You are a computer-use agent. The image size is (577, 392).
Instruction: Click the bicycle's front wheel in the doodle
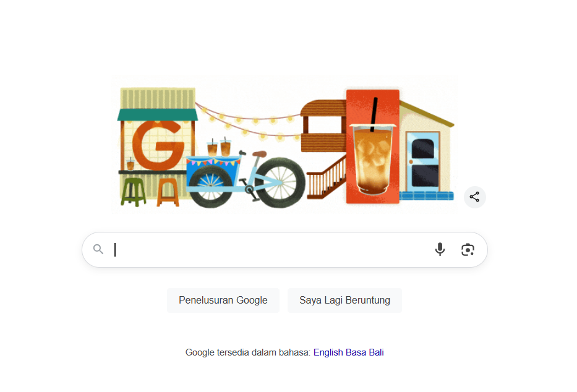[280, 183]
